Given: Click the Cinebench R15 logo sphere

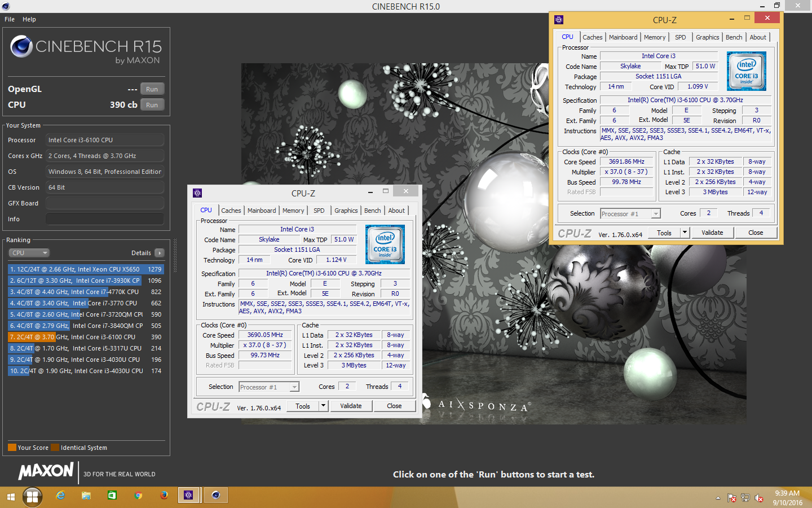Looking at the screenshot, I should coord(21,46).
